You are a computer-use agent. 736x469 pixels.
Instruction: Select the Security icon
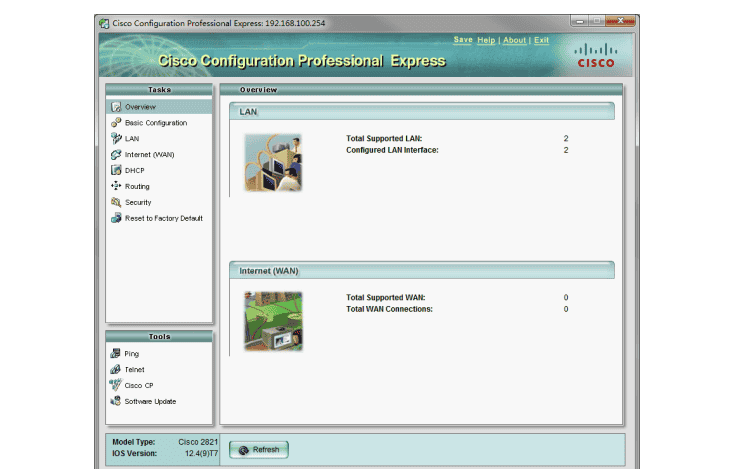click(x=116, y=202)
